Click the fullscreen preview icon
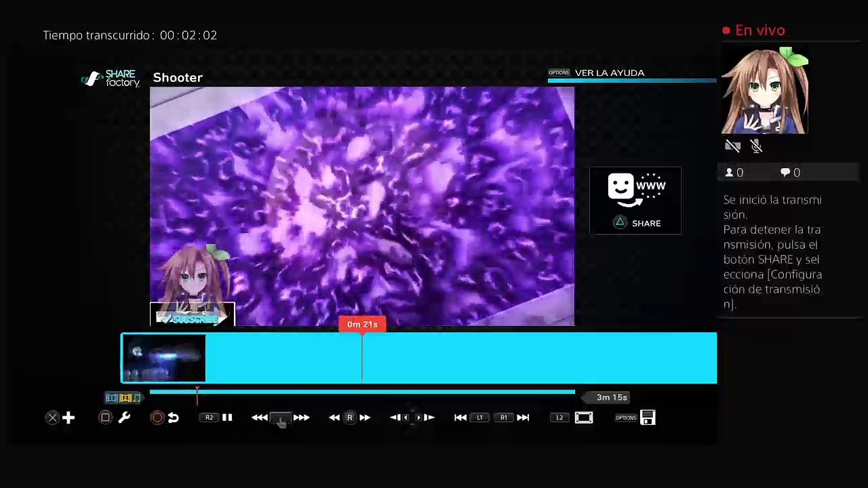This screenshot has width=868, height=488. (584, 418)
